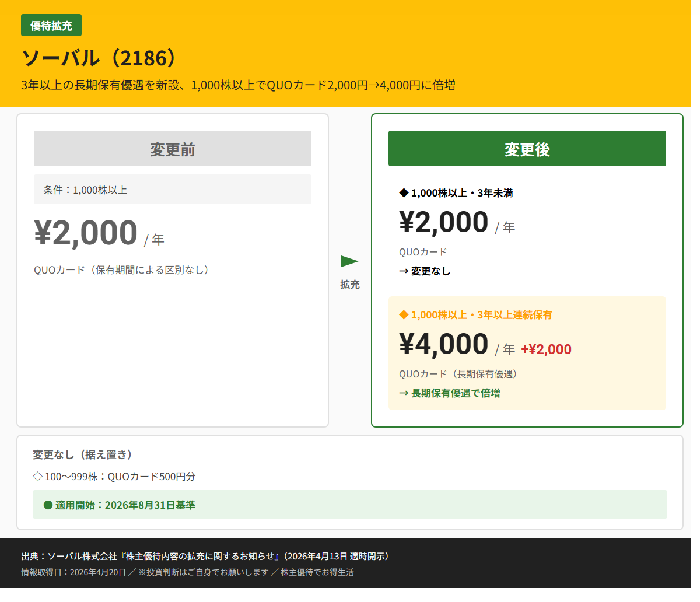Click the green 優待拡充 badge
The height and width of the screenshot is (602, 700).
51,26
